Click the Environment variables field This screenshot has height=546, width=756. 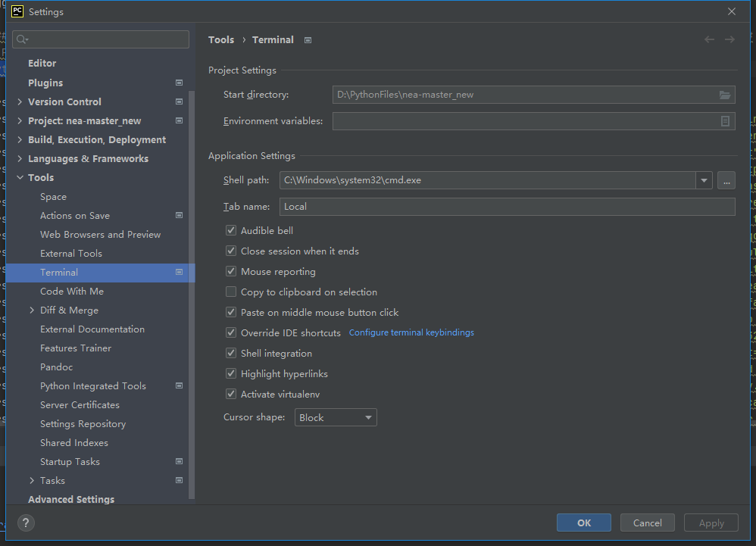tap(534, 121)
